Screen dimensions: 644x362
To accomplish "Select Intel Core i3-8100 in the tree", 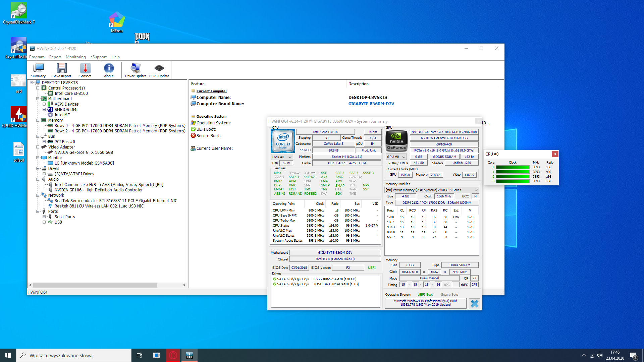I will 71,94.
